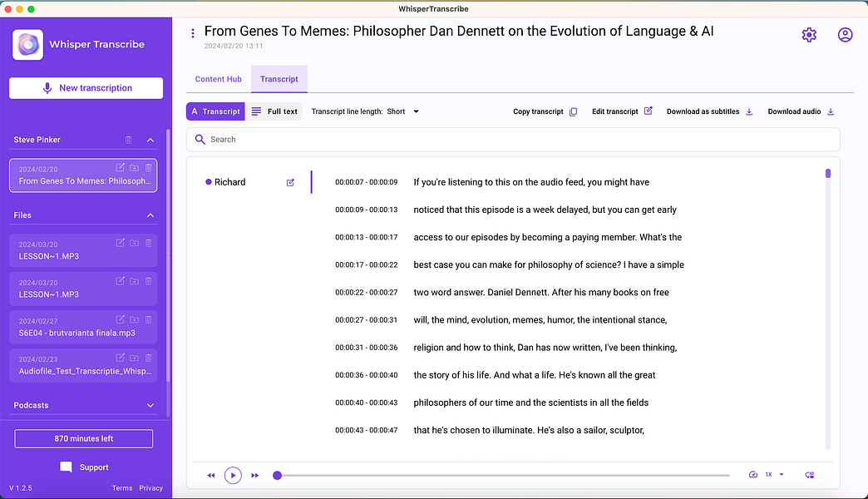Open the Privacy link at the bottom
Screen dimensions: 868x499
click(150, 488)
